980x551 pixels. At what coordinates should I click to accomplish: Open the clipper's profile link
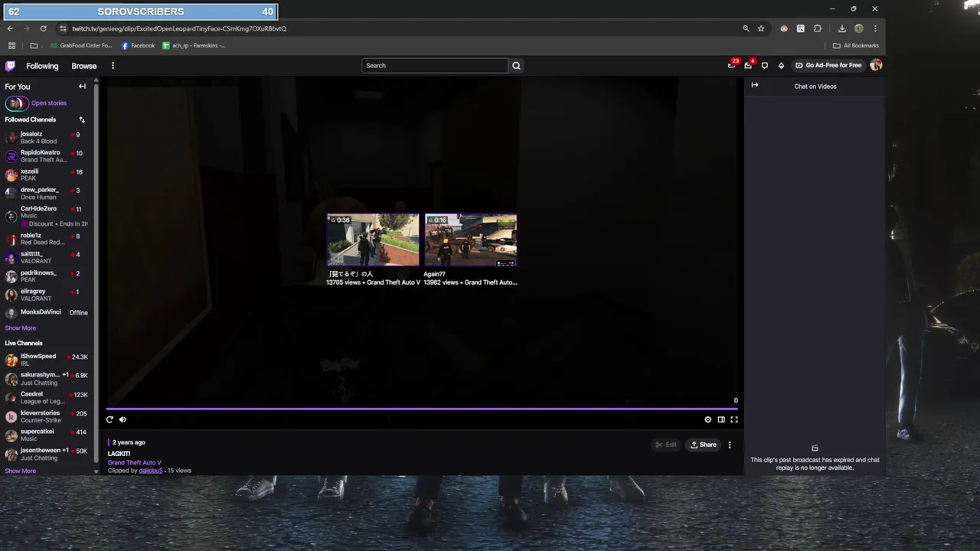[151, 471]
